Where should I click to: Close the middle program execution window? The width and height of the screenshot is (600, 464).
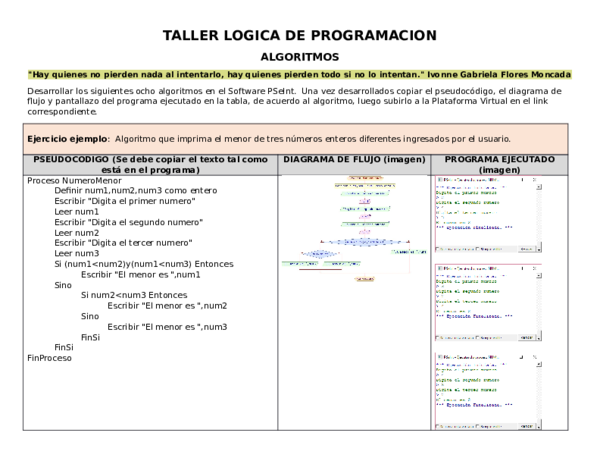click(536, 267)
